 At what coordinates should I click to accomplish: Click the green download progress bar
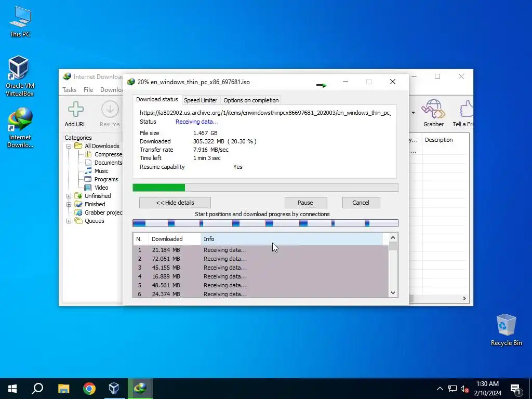coord(265,188)
